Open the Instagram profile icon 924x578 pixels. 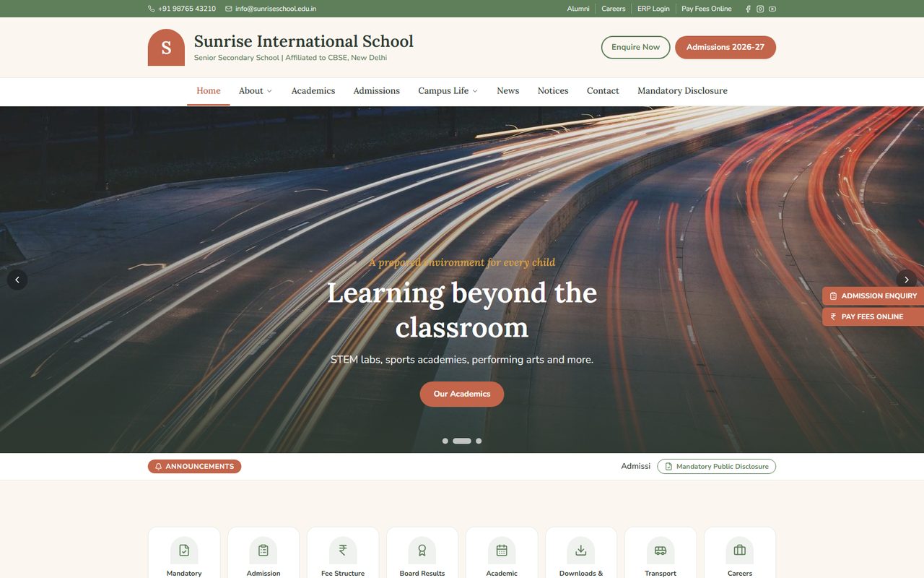point(760,9)
